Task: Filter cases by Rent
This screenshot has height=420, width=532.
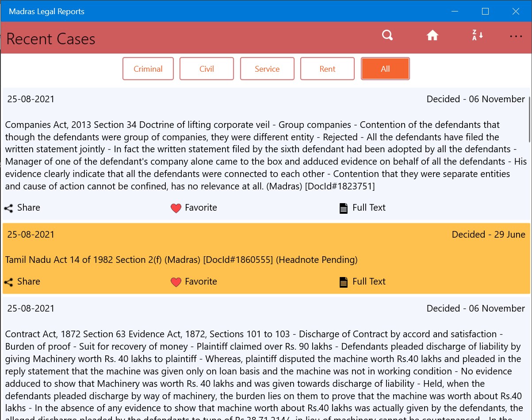Action: coord(327,69)
